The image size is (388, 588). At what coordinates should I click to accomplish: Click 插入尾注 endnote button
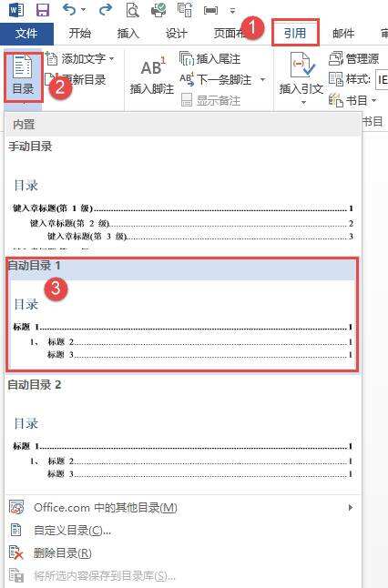pyautogui.click(x=209, y=58)
